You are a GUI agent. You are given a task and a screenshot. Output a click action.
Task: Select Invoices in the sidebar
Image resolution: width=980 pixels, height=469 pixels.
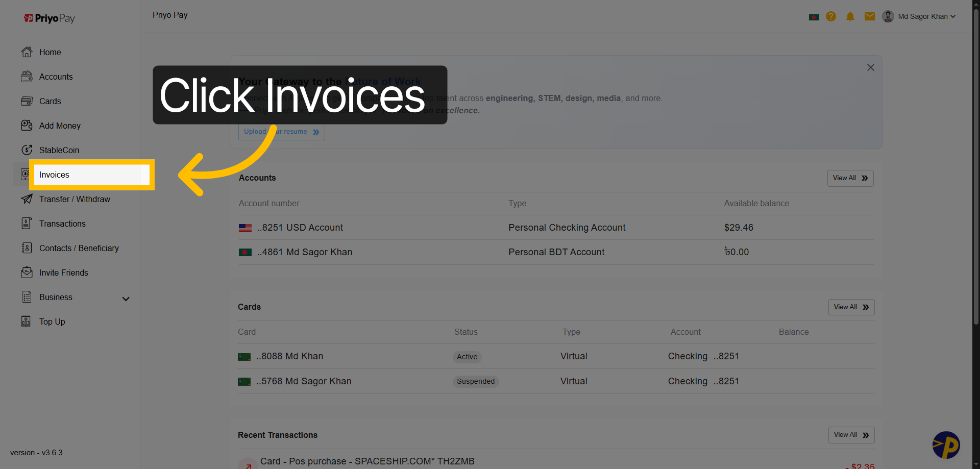coord(54,175)
